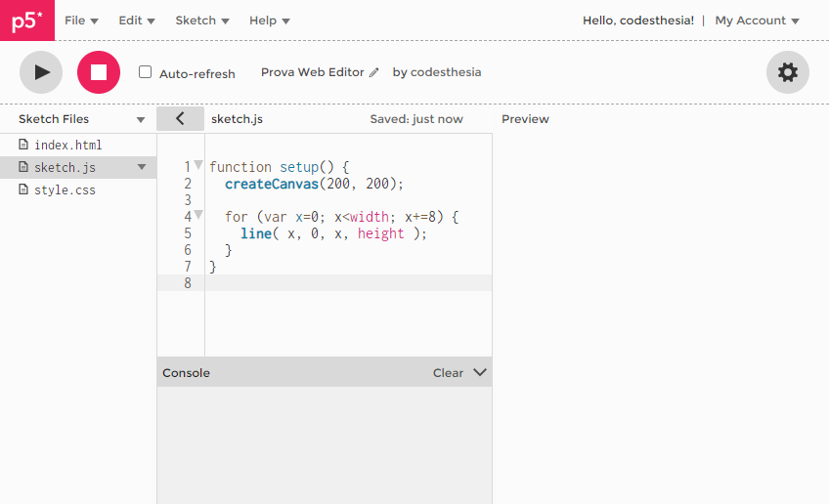
Task: Stop the running sketch
Action: click(99, 72)
